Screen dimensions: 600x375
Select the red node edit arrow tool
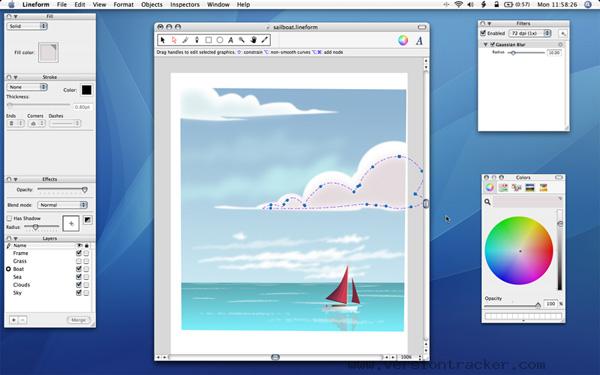click(174, 40)
